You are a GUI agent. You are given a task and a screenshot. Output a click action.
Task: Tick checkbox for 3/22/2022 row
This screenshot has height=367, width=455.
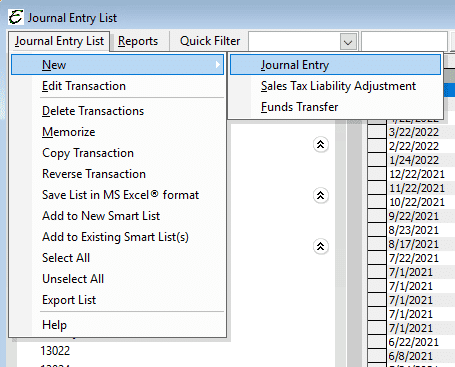(x=377, y=132)
